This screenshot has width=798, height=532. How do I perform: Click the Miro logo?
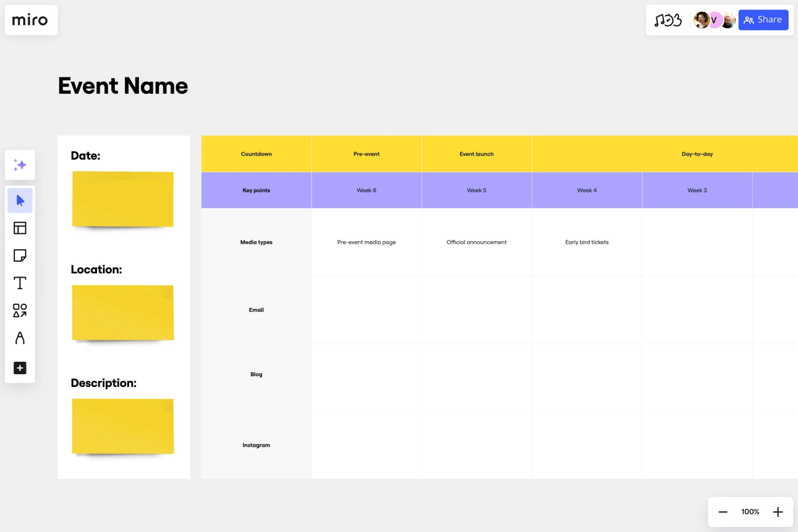pos(30,21)
